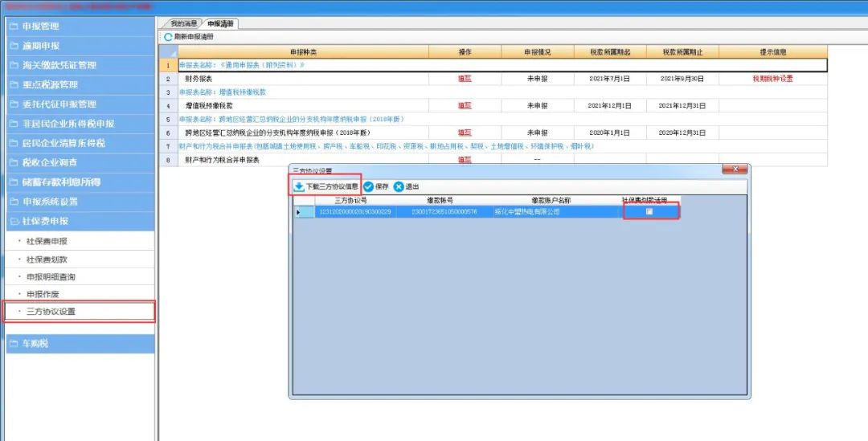Click the open-folder icon beside 社保费申报
Viewport: 868px width, 441px height.
pos(14,221)
